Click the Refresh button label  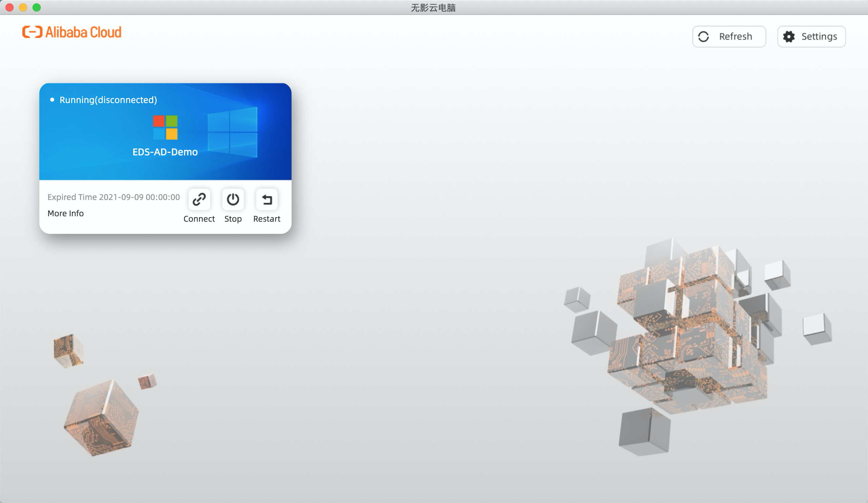(735, 37)
